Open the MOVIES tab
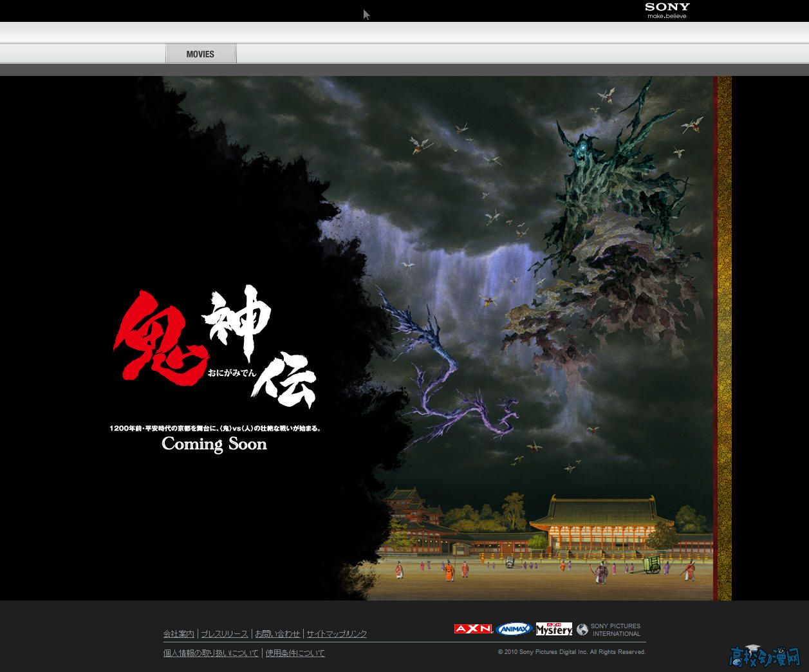Image resolution: width=809 pixels, height=672 pixels. [x=201, y=54]
